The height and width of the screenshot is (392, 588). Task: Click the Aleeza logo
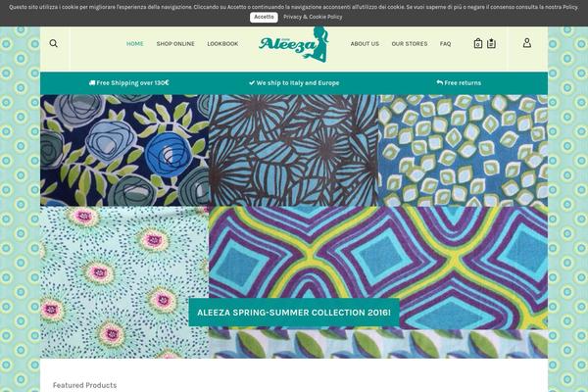[294, 45]
